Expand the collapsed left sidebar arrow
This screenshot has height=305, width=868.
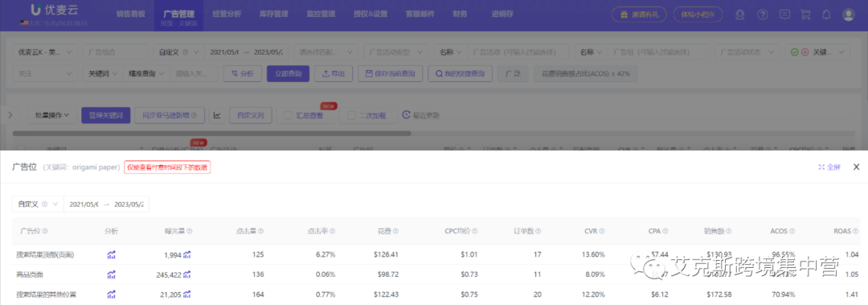pos(11,115)
